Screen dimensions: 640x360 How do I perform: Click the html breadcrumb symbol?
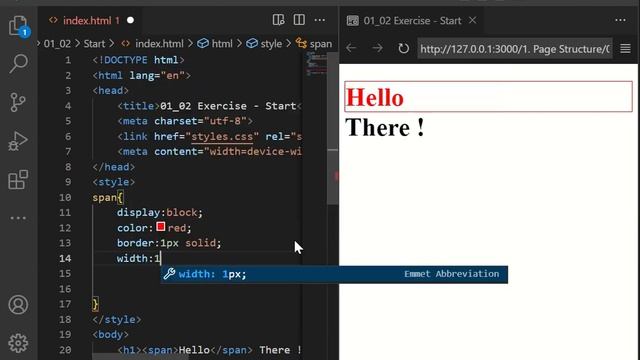[x=215, y=44]
